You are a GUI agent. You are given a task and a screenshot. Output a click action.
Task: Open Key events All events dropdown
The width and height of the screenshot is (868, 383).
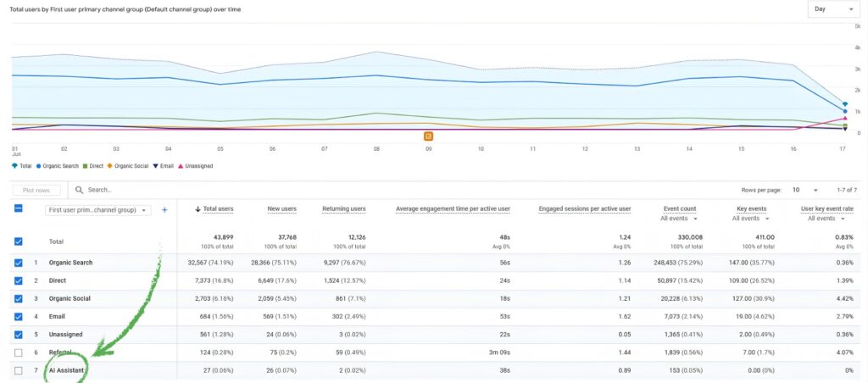pyautogui.click(x=751, y=219)
